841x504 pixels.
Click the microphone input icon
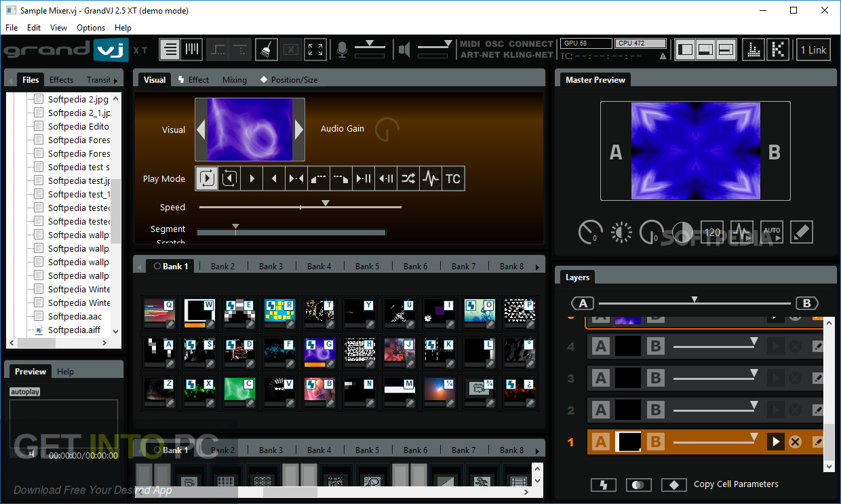pos(343,50)
